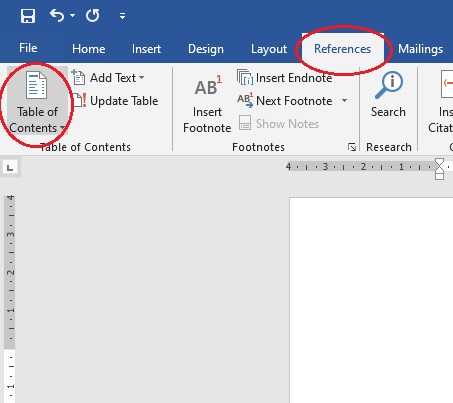This screenshot has height=403, width=453.
Task: Click Show Notes
Action: pos(279,124)
